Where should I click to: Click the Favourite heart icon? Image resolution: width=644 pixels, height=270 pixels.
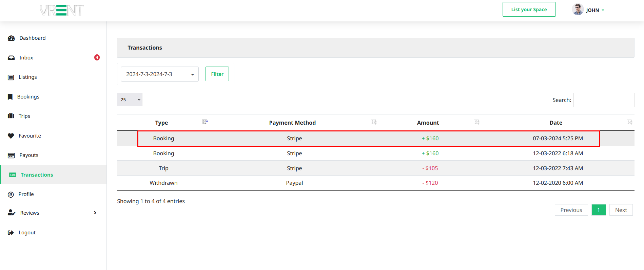[x=11, y=136]
